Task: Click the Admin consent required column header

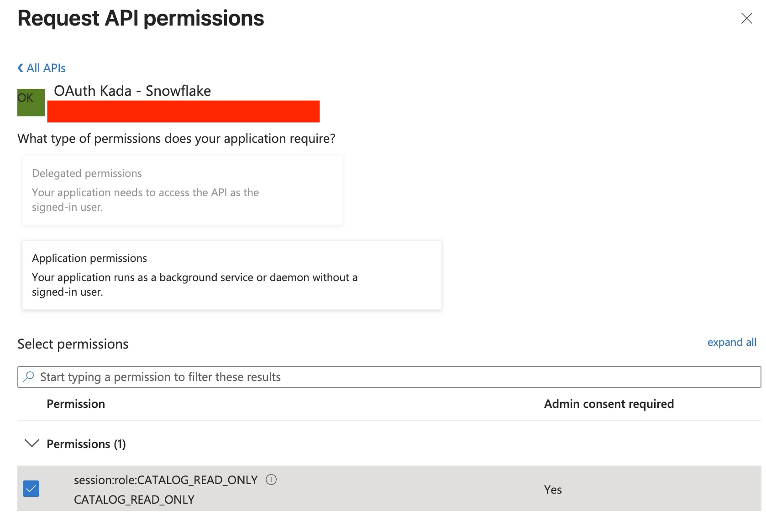Action: (x=609, y=404)
